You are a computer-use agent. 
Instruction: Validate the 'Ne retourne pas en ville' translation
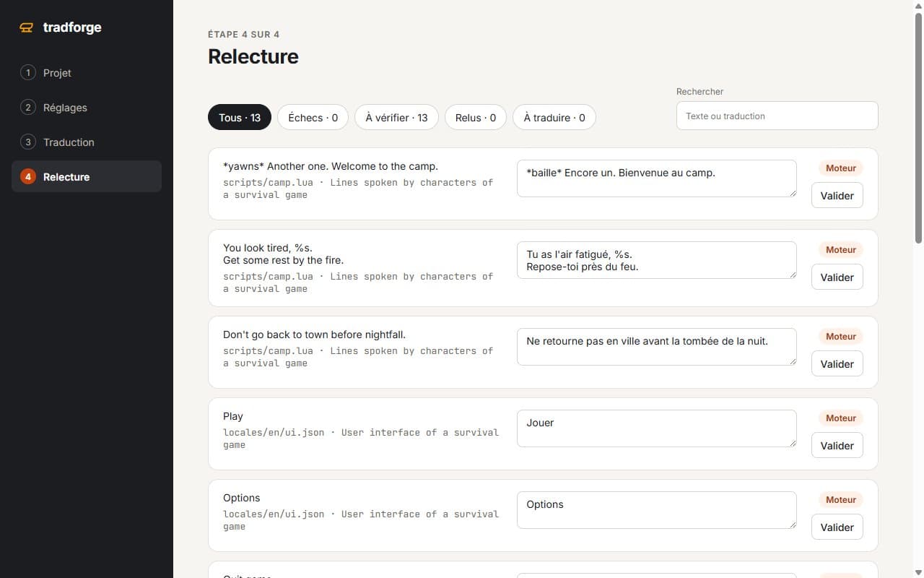coord(837,364)
